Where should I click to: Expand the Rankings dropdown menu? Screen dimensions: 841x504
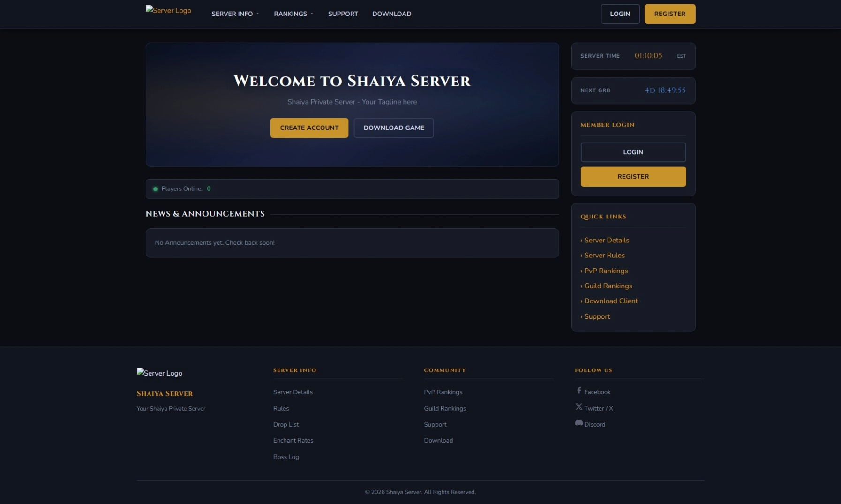tap(293, 14)
